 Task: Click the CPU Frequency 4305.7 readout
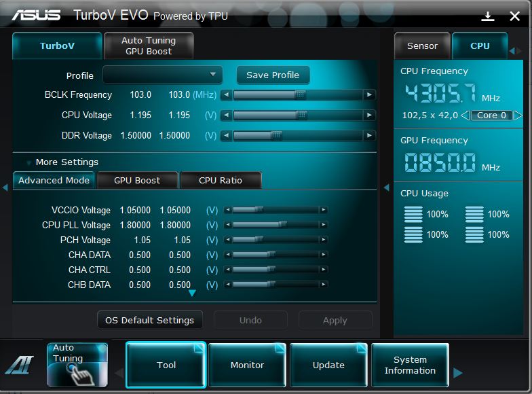point(441,93)
